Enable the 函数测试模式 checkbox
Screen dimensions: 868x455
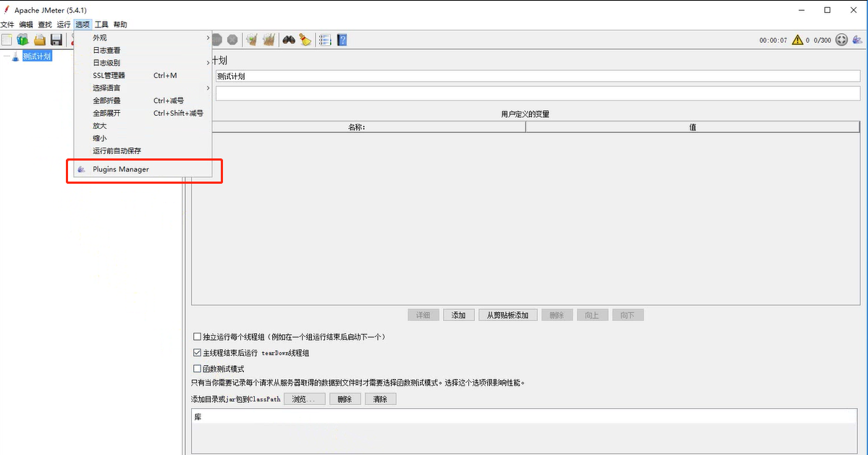point(197,369)
